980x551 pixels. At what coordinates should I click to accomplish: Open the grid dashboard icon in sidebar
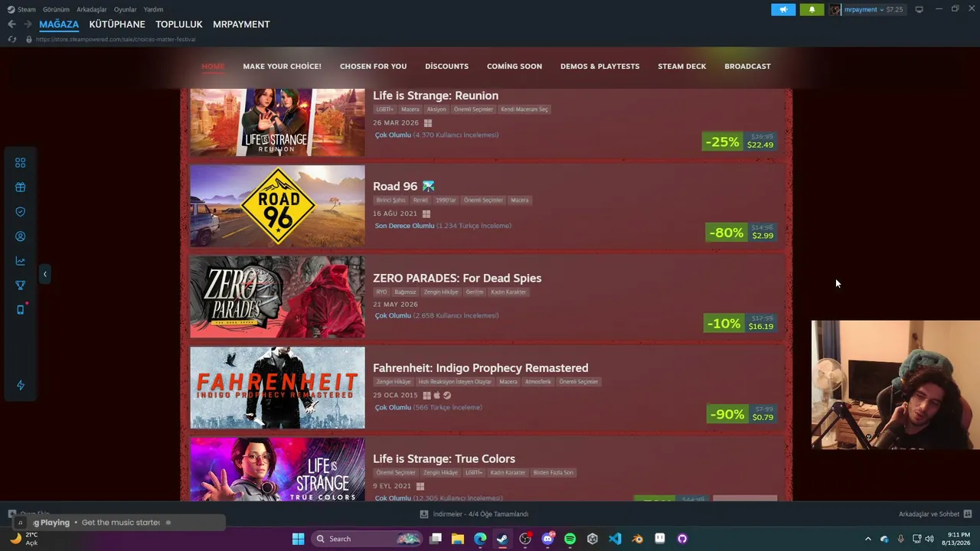click(21, 162)
